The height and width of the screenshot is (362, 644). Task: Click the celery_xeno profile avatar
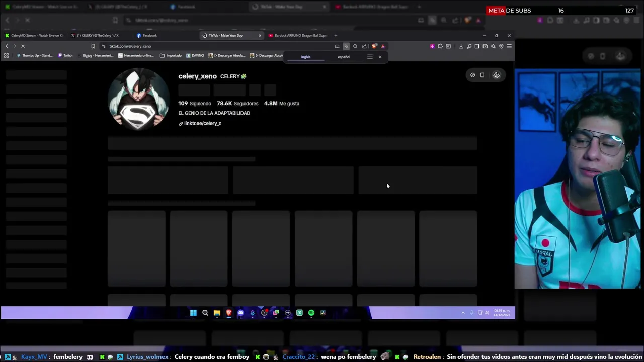point(138,99)
